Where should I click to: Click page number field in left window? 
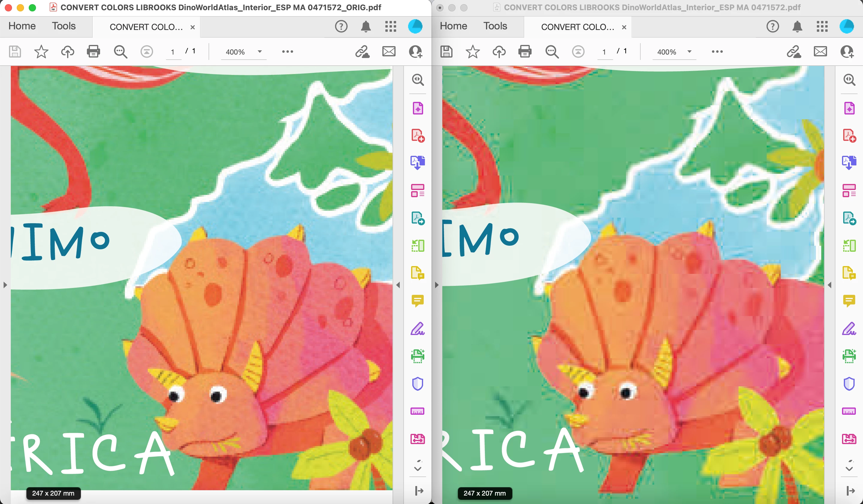click(173, 52)
